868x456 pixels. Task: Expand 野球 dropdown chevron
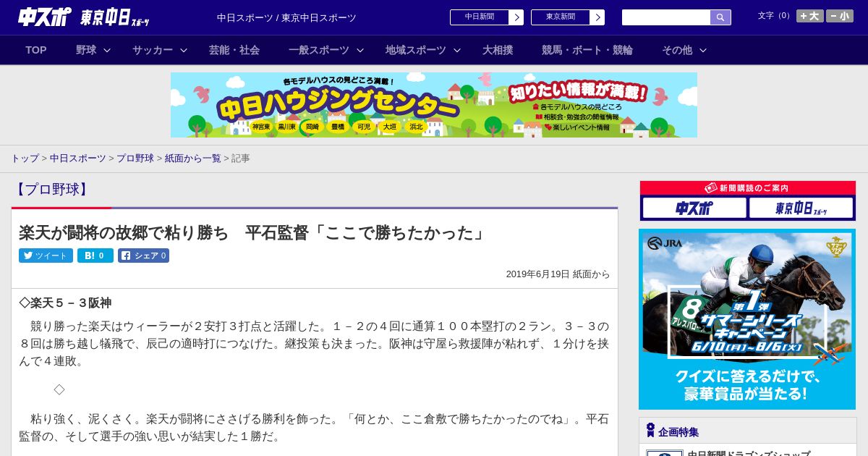point(107,50)
